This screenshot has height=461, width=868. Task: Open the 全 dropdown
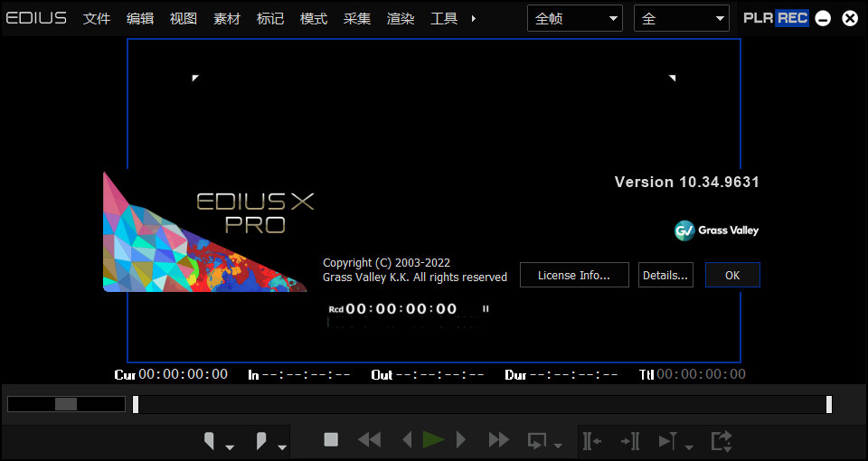point(681,18)
